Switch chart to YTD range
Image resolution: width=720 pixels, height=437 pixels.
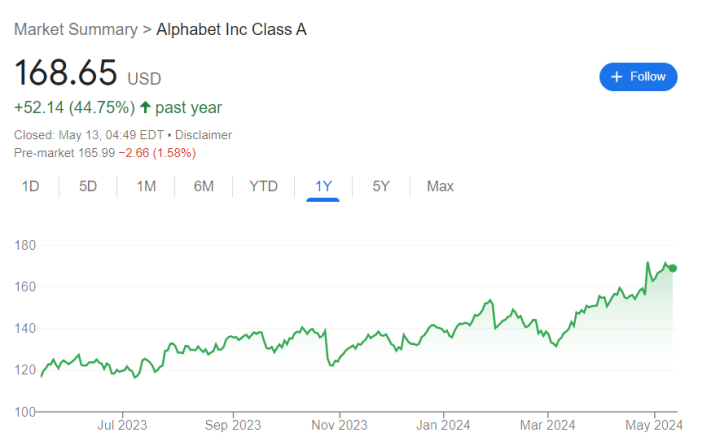264,186
